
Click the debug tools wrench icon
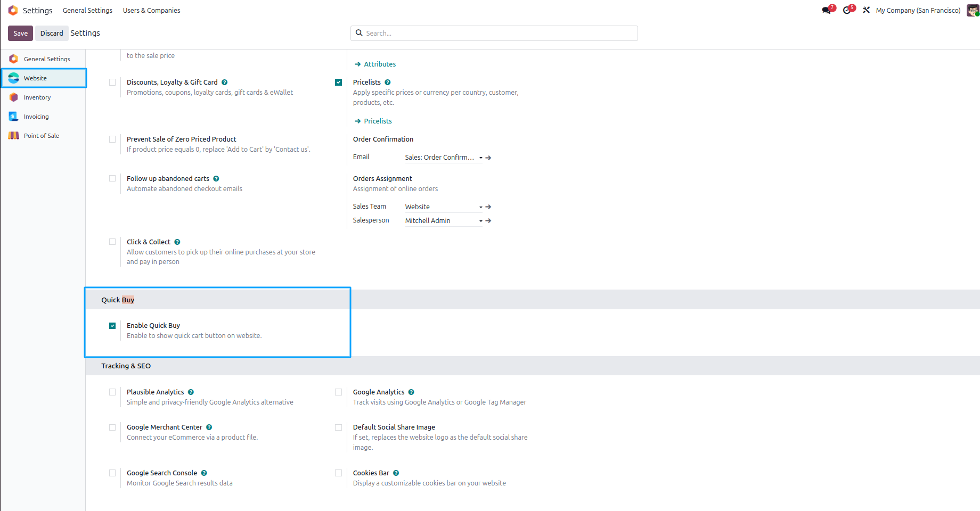(867, 10)
